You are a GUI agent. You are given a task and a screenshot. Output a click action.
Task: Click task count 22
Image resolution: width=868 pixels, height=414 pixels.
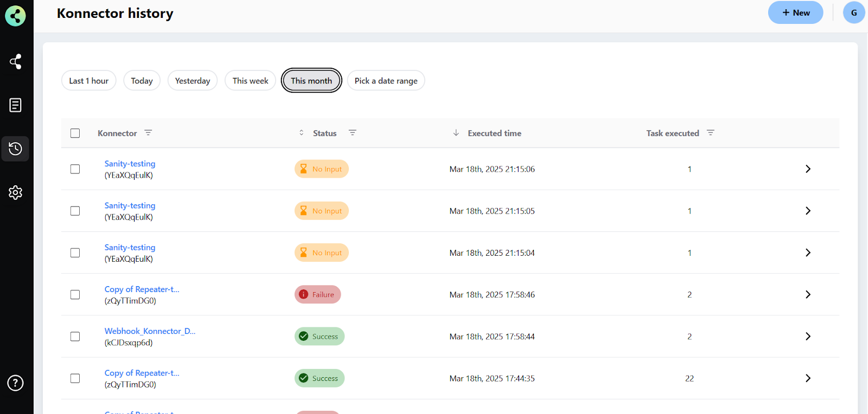tap(690, 378)
